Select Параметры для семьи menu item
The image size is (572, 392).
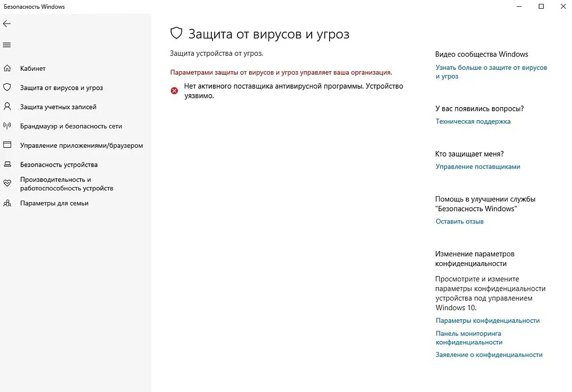54,204
